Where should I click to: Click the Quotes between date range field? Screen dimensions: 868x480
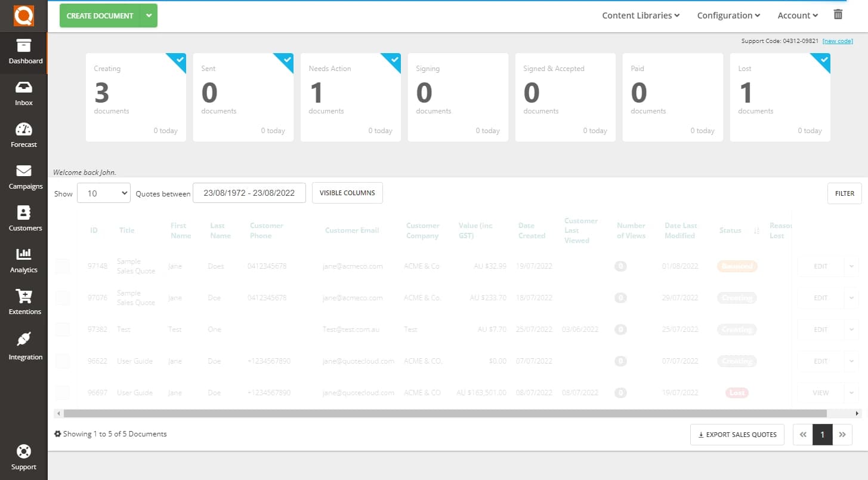249,193
